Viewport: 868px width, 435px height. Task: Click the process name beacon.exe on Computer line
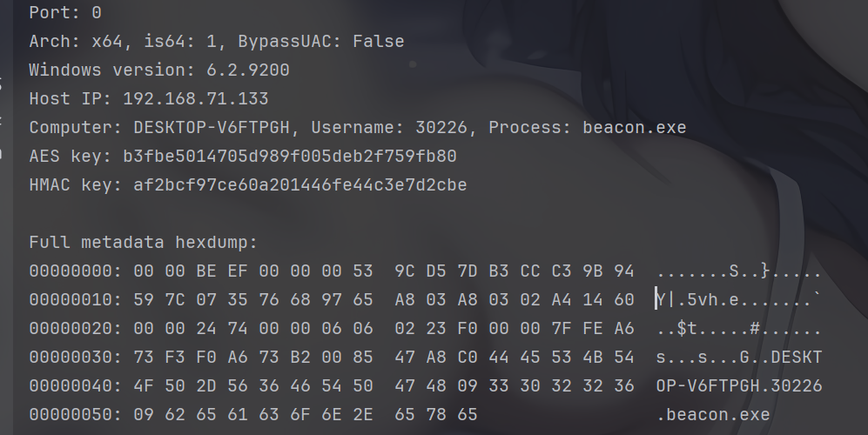tap(635, 128)
